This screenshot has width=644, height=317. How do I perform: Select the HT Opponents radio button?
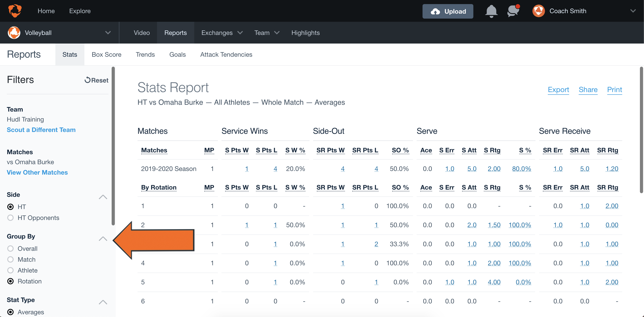(10, 218)
